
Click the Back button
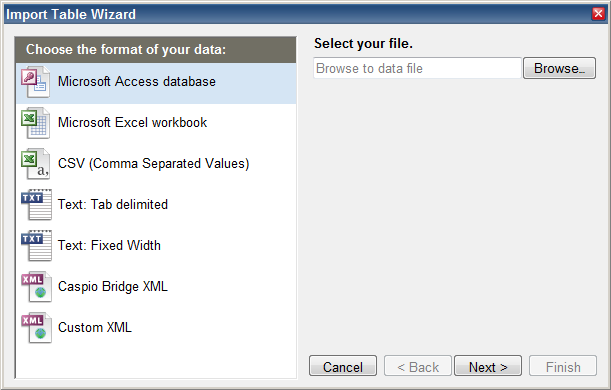click(418, 365)
